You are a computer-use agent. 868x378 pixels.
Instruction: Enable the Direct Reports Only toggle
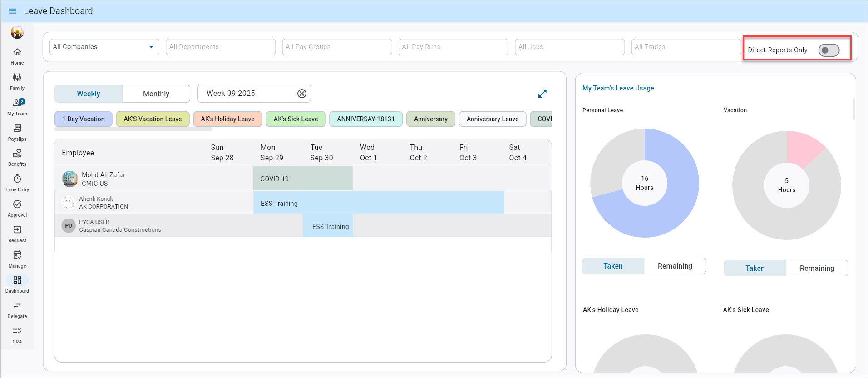829,50
